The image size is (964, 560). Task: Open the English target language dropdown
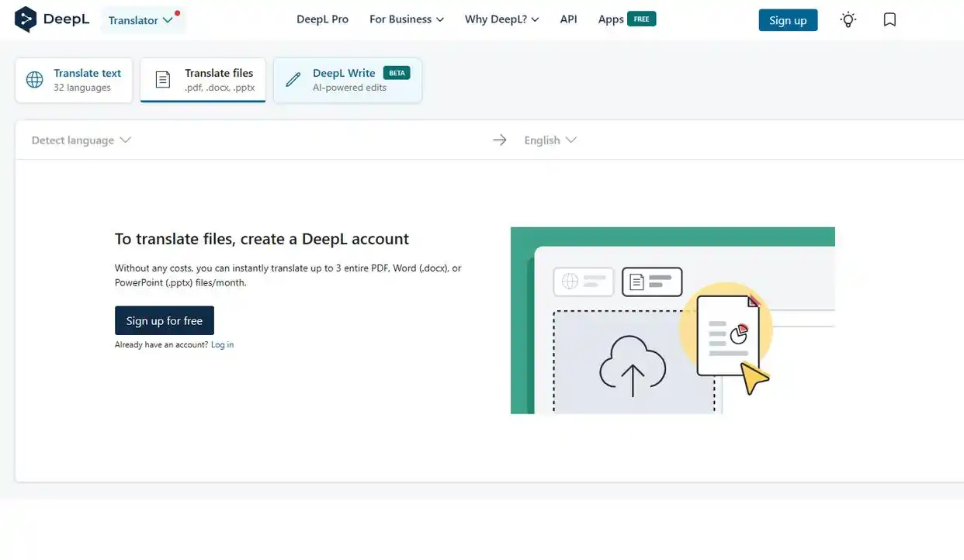550,140
